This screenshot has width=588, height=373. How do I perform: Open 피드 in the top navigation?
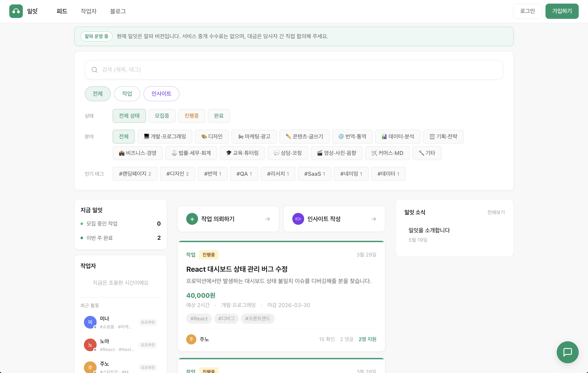(x=62, y=11)
